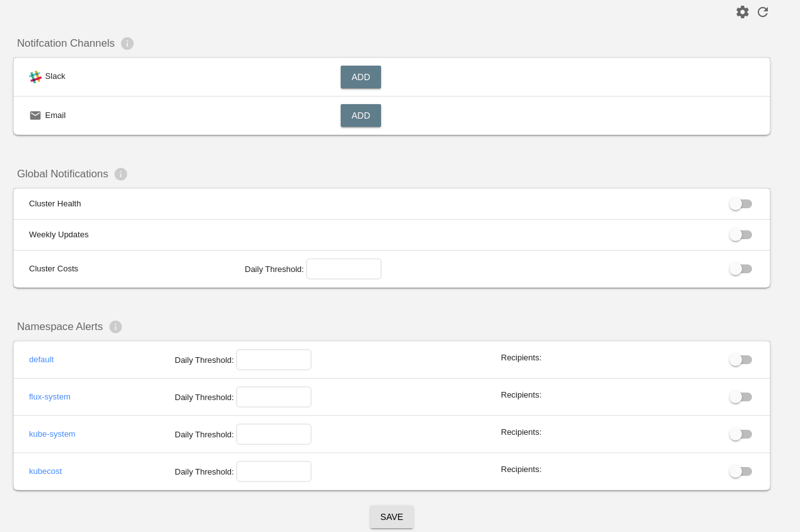
Task: Click Recipients label in kube-system row
Action: coord(521,432)
